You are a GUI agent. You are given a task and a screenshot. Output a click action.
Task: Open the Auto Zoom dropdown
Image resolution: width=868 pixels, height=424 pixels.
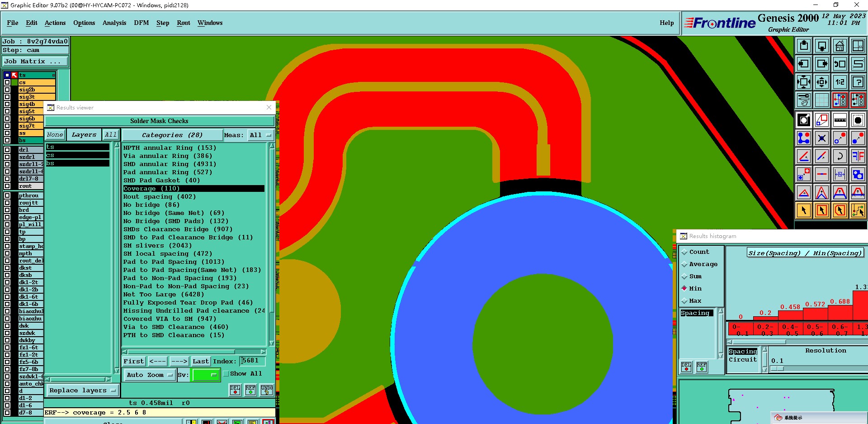(x=150, y=375)
